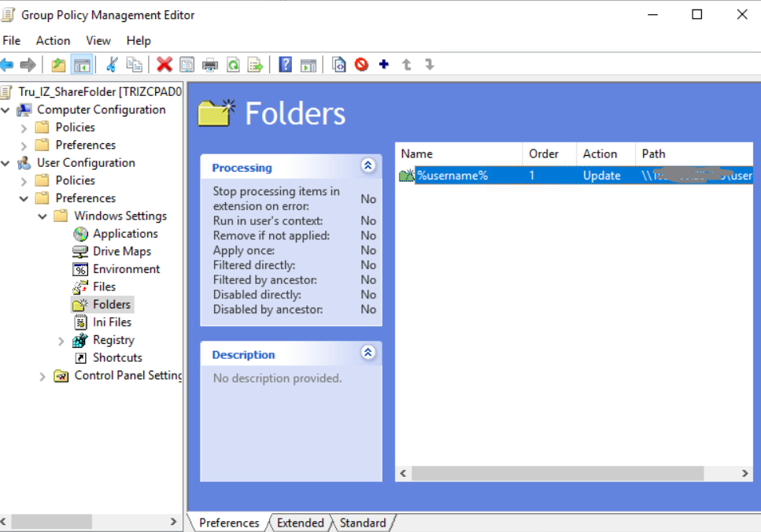Viewport: 761px width, 532px height.
Task: Expand Policies under User Configuration
Action: click(24, 181)
